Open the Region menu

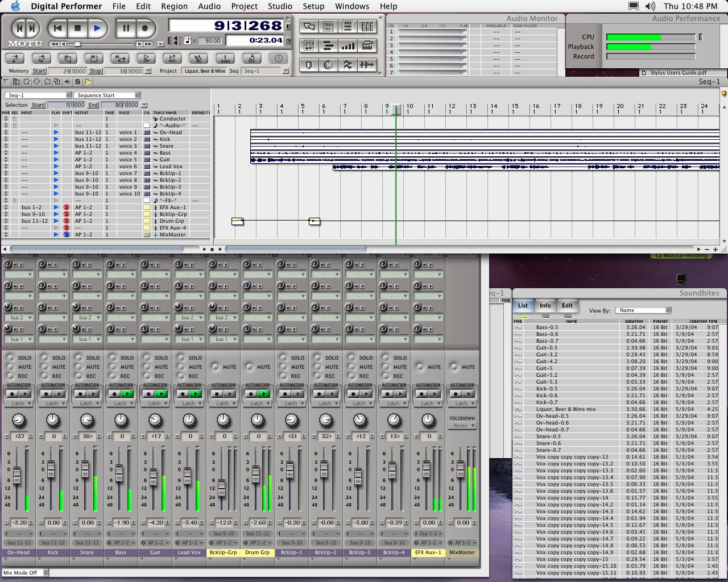point(174,6)
